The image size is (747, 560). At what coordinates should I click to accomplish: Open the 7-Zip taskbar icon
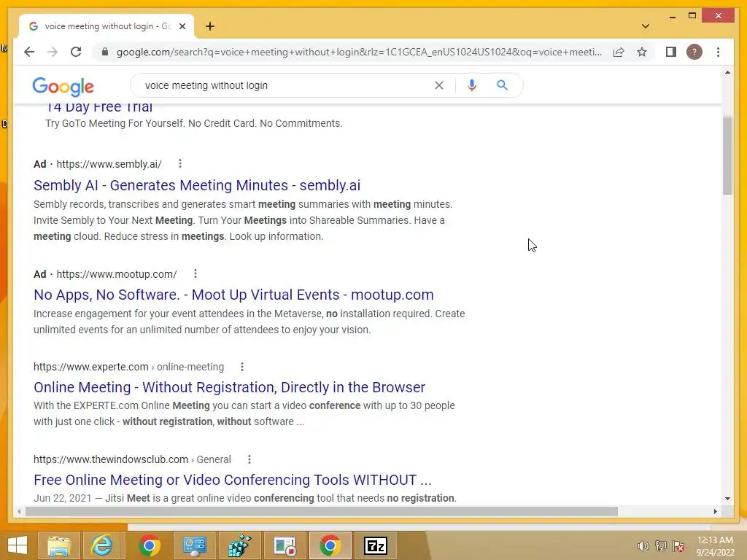376,545
